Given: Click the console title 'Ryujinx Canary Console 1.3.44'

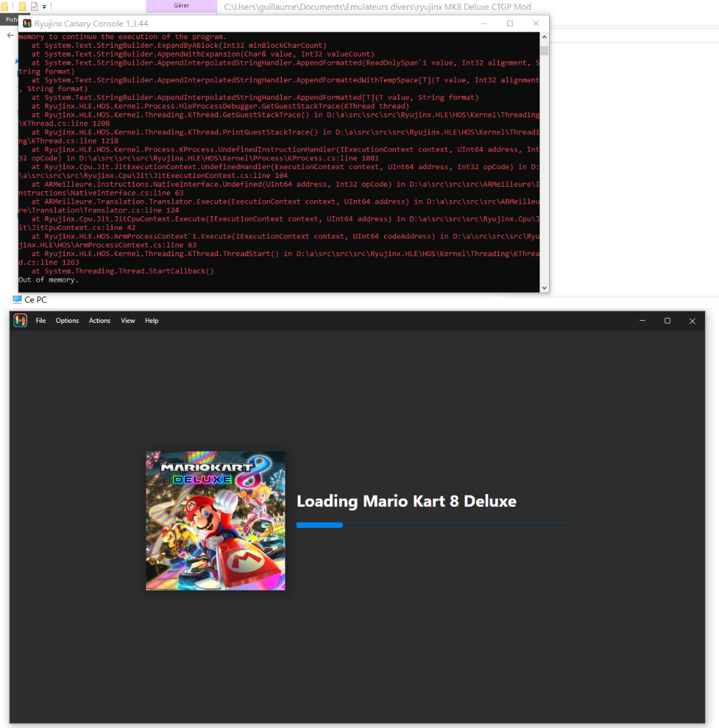Looking at the screenshot, I should coord(91,24).
